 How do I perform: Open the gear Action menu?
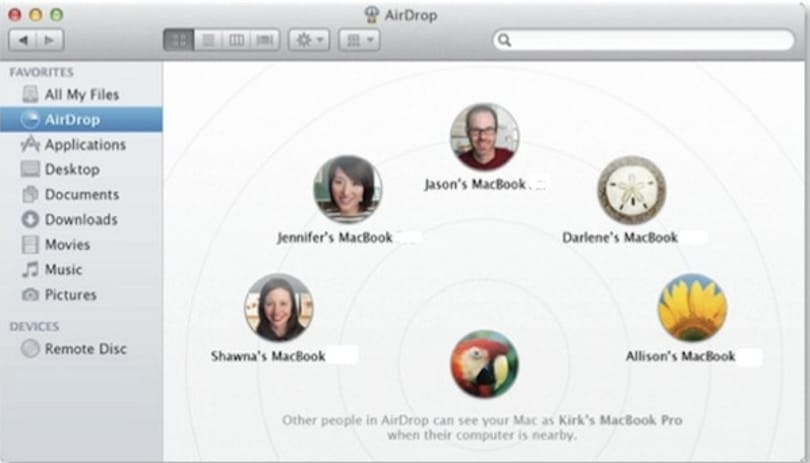(309, 40)
